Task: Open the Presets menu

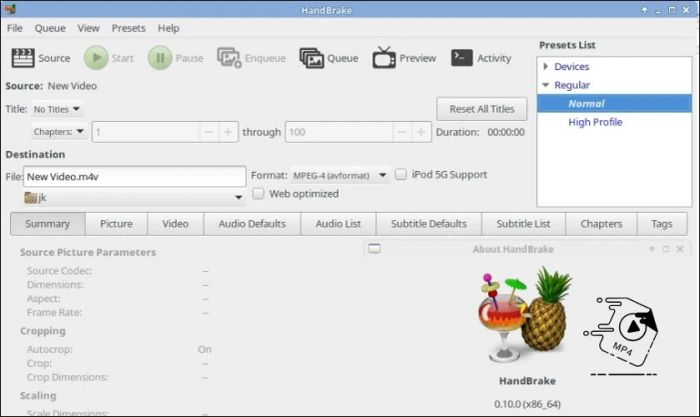Action: click(129, 28)
